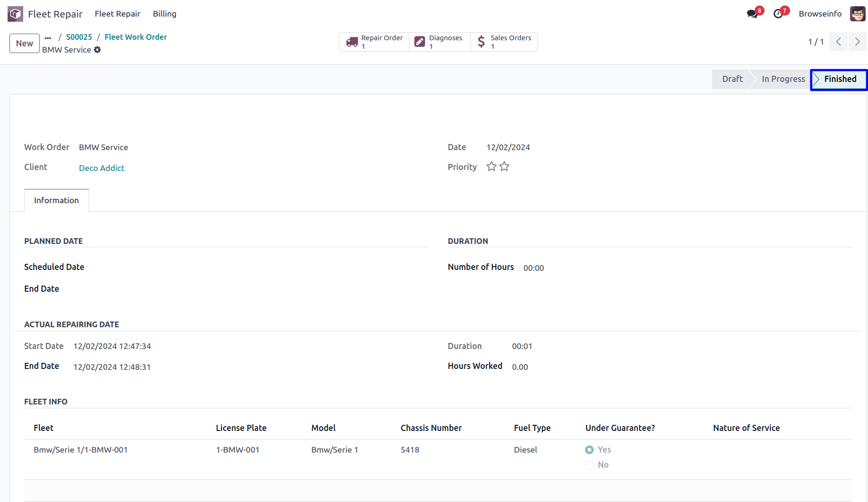Expand the breadcrumb ellipsis menu
The width and height of the screenshot is (868, 502).
pyautogui.click(x=48, y=37)
